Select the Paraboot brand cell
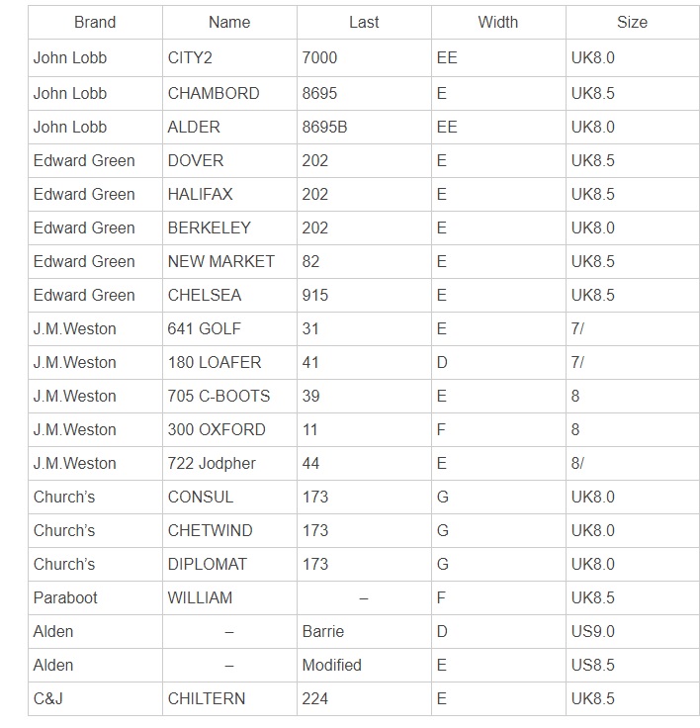The width and height of the screenshot is (700, 728). click(65, 597)
